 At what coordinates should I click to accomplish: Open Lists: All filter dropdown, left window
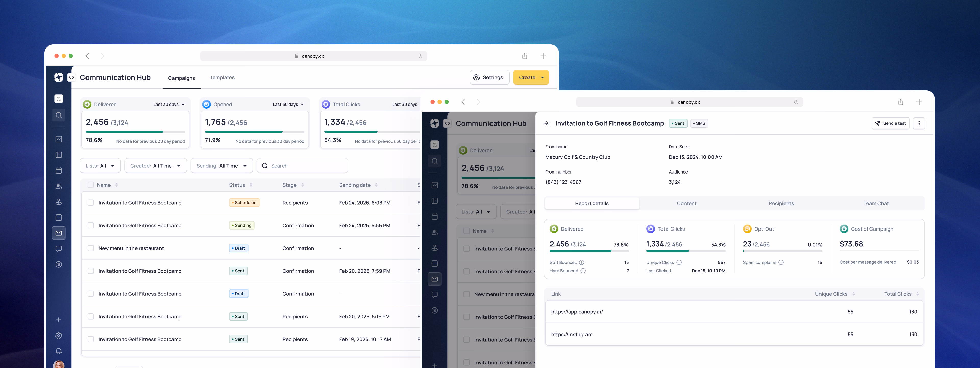tap(100, 166)
